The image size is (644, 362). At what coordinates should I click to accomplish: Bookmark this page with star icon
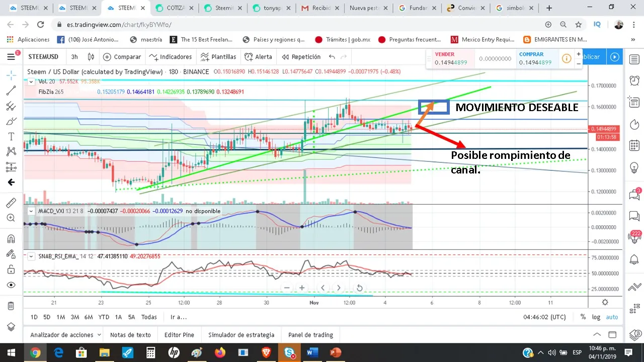[x=579, y=25]
